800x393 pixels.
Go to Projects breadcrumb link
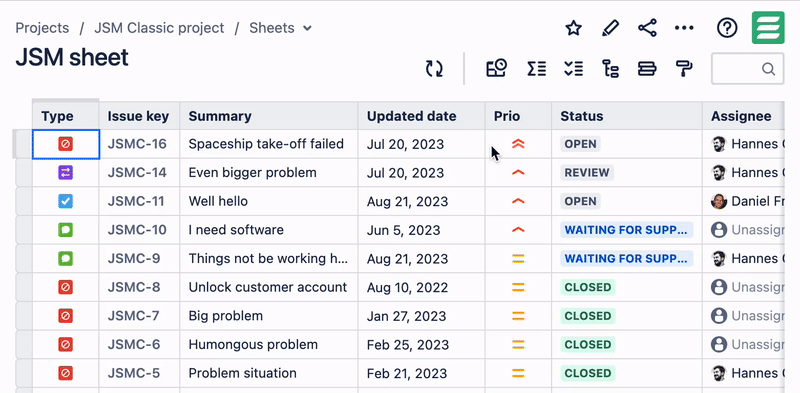coord(42,28)
